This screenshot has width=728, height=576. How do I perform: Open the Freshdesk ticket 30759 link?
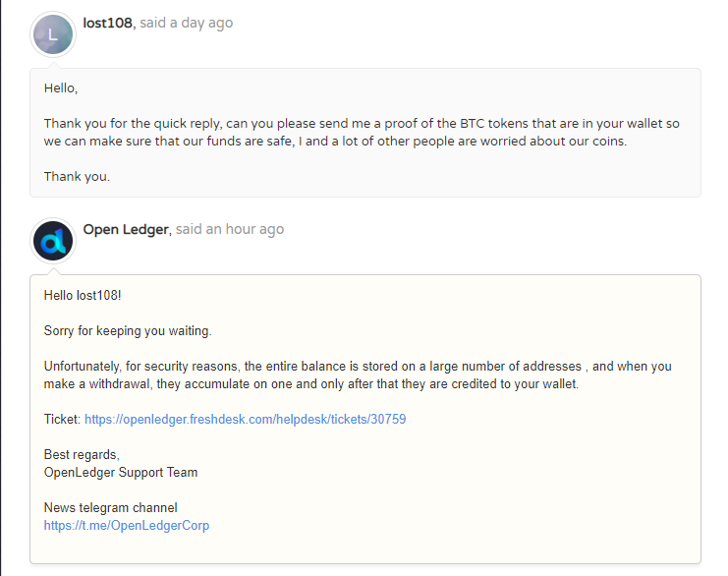[x=246, y=419]
